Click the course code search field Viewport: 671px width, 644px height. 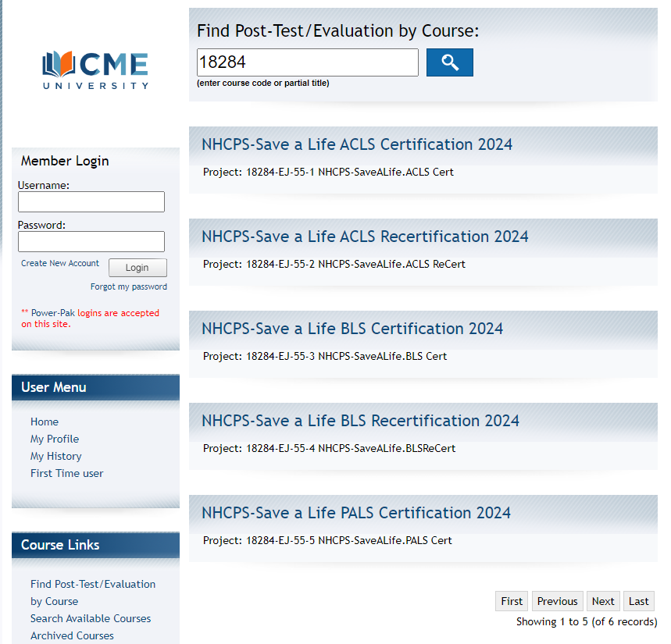(307, 62)
